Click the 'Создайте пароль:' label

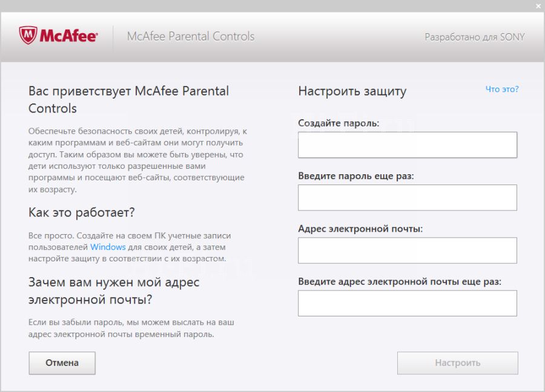339,123
